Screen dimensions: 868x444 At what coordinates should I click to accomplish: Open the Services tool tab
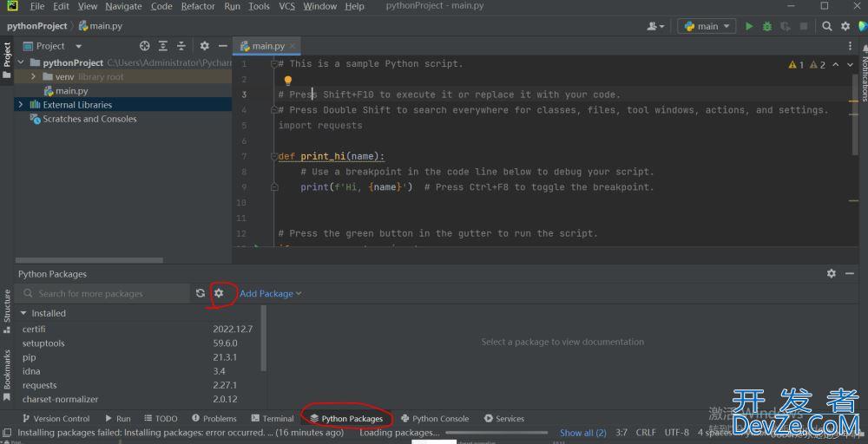(x=504, y=419)
